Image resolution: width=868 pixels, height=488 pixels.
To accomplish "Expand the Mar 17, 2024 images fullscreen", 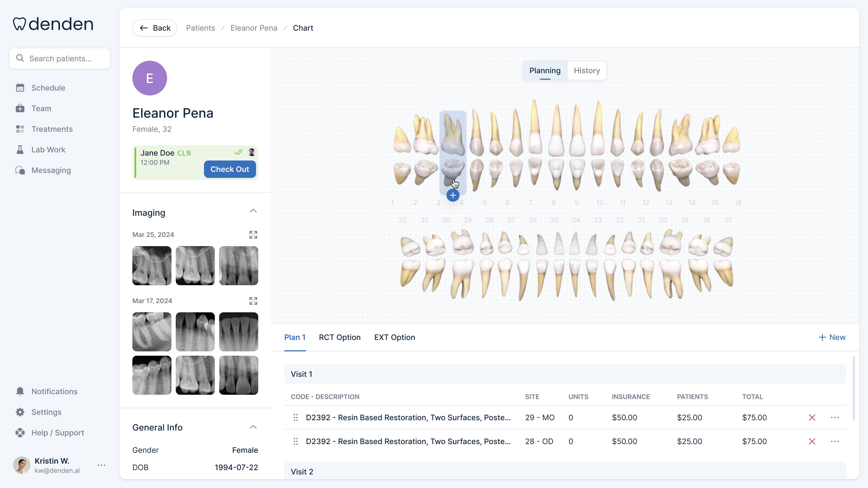I will pos(253,301).
